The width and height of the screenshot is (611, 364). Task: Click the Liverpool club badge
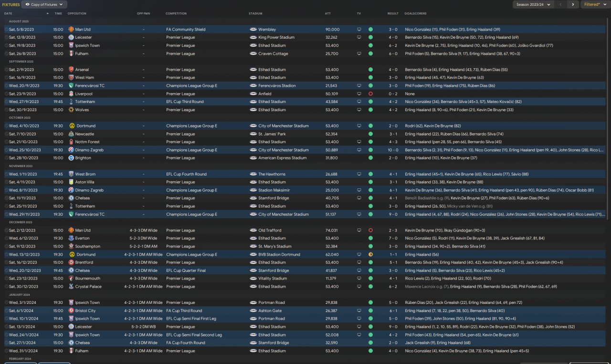click(x=71, y=94)
